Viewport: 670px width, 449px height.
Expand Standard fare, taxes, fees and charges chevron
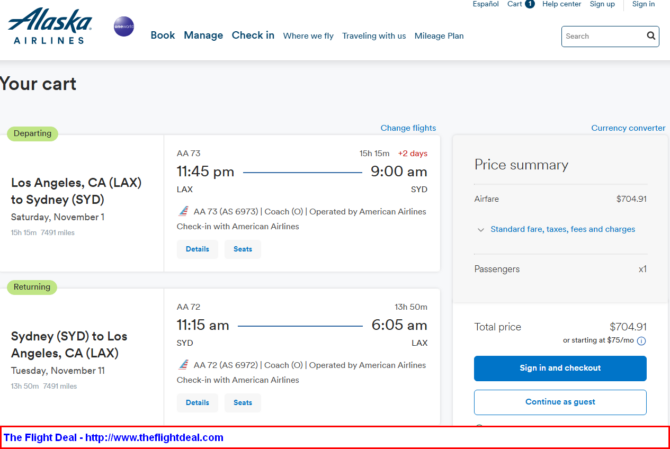[x=481, y=230]
